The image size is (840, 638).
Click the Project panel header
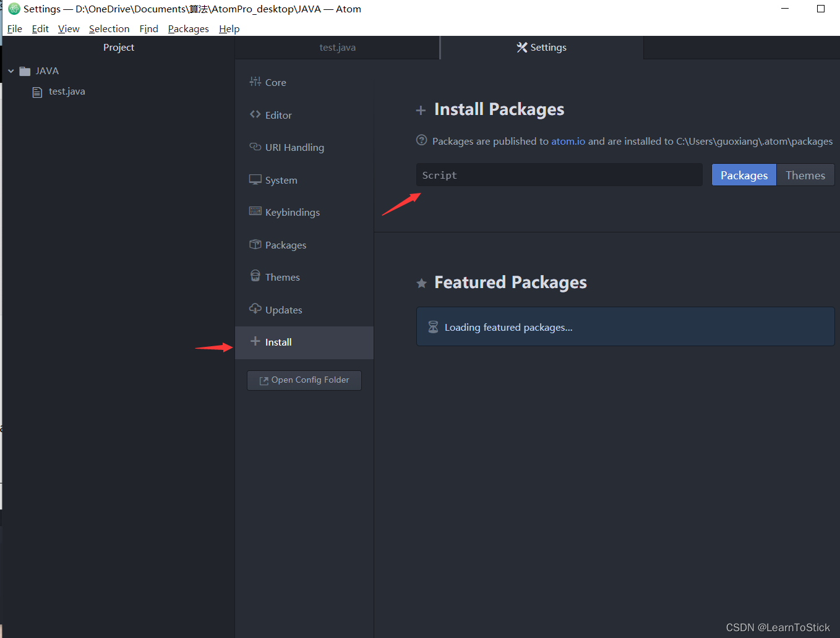point(119,48)
